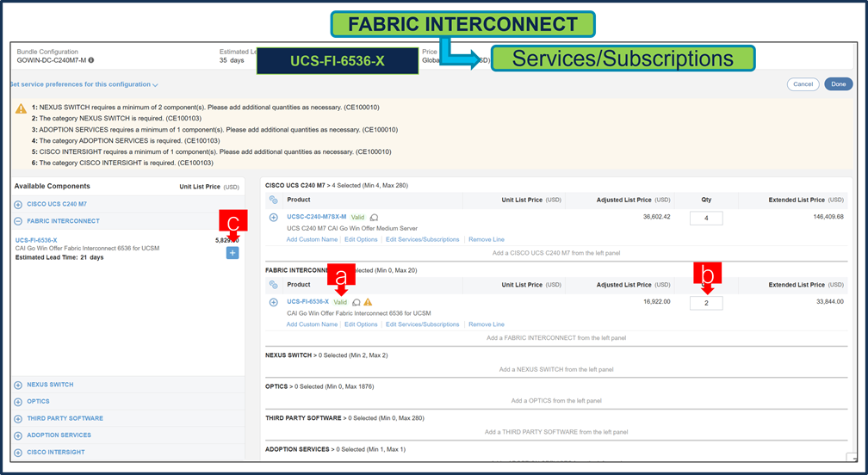Expand the CISCO UCS C240 M7 category
The width and height of the screenshot is (868, 475).
pos(18,205)
